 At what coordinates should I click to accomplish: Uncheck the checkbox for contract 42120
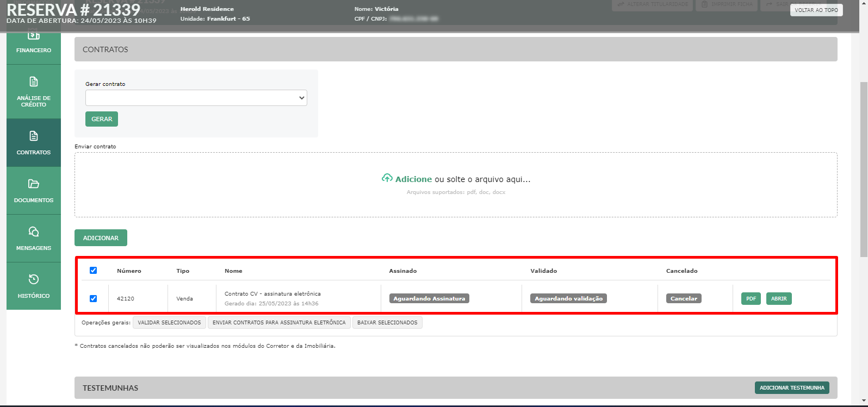[x=93, y=298]
